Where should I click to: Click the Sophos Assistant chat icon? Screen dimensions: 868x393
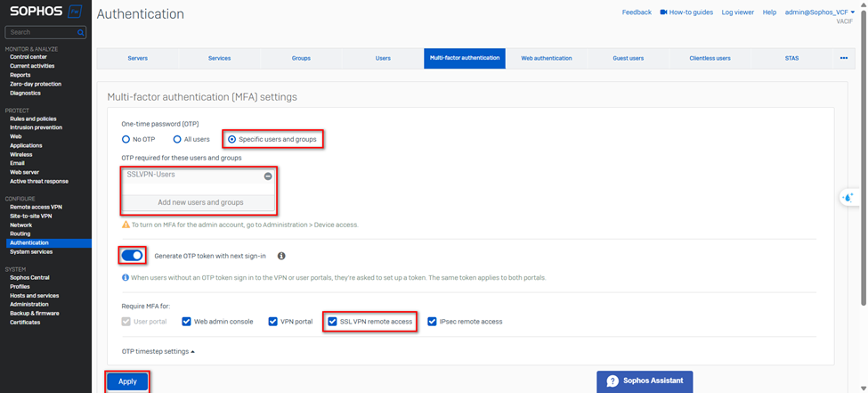point(612,381)
